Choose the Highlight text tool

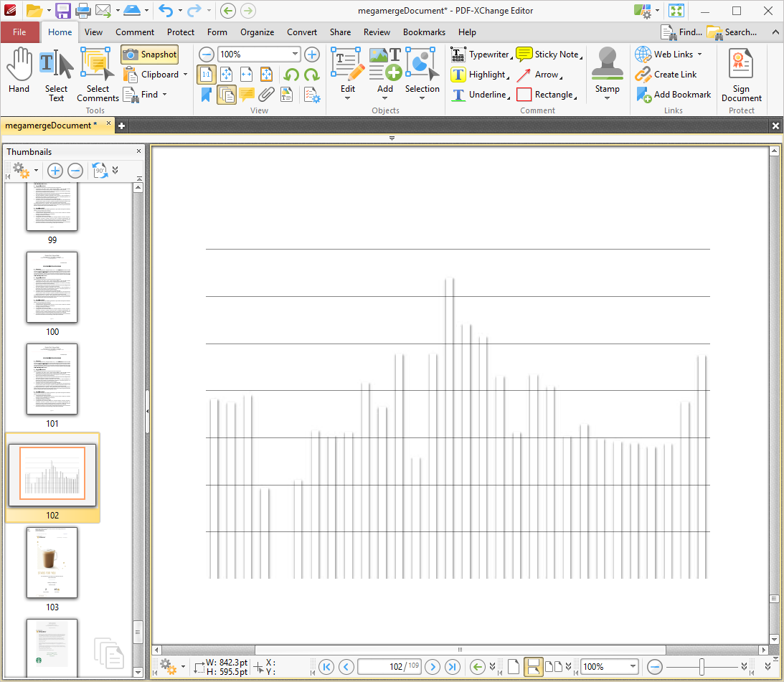pyautogui.click(x=480, y=75)
